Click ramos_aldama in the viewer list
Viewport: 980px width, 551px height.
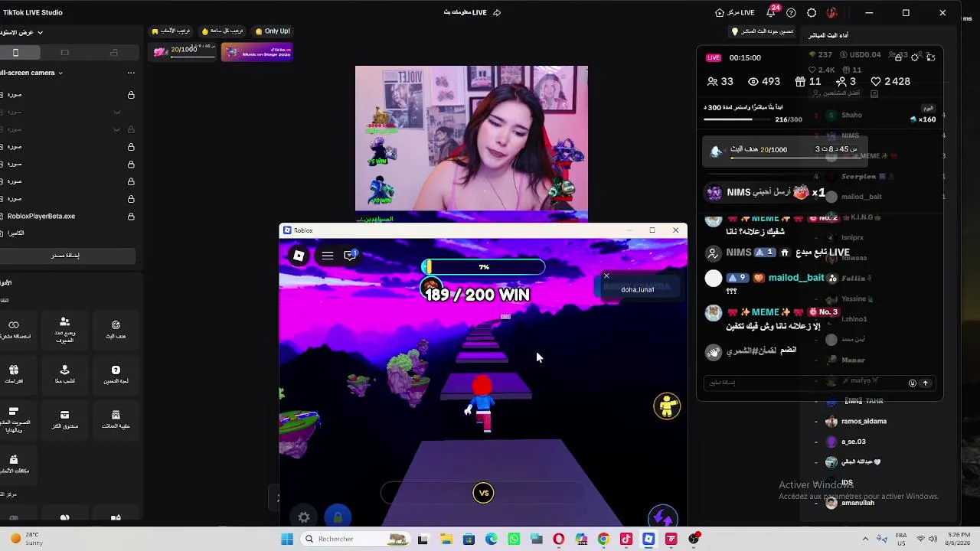(864, 421)
